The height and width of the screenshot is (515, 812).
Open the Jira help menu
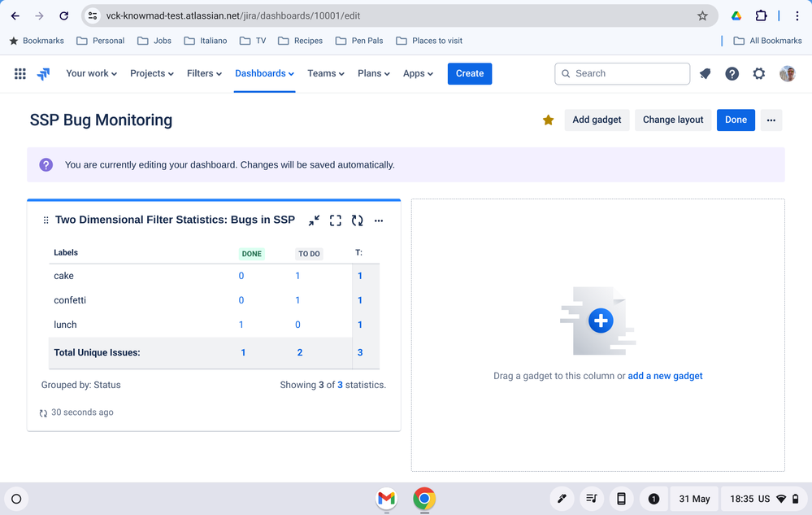coord(732,74)
